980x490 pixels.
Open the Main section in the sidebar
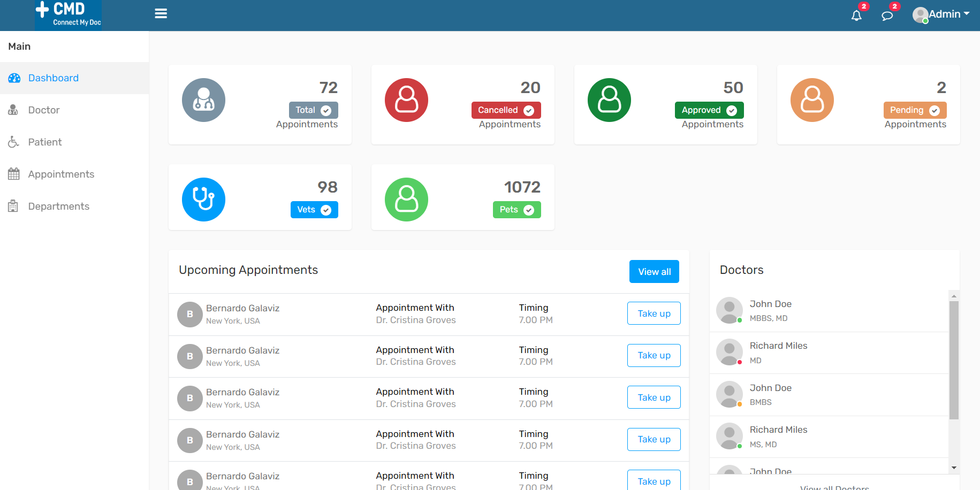[x=19, y=47]
